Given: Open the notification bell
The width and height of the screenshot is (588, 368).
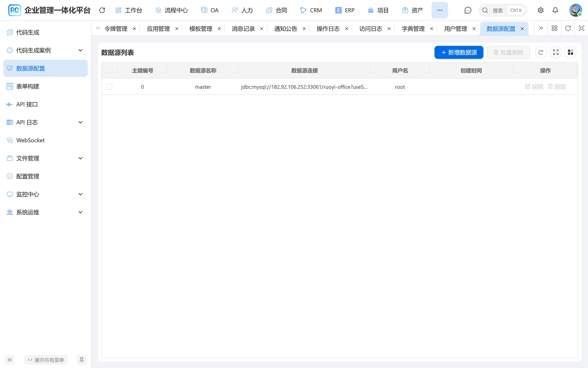Looking at the screenshot, I should [555, 10].
